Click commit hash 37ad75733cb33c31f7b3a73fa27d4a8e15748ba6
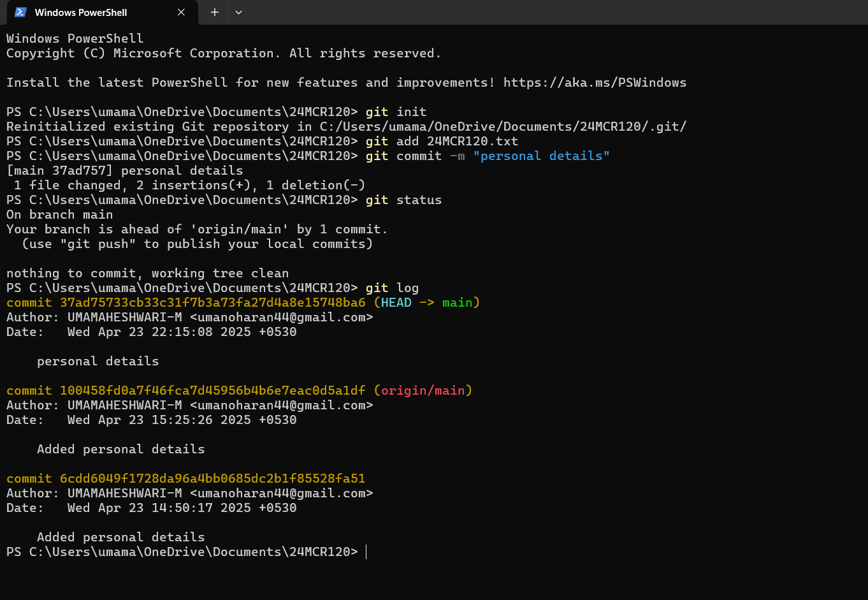The image size is (868, 600). (x=213, y=302)
